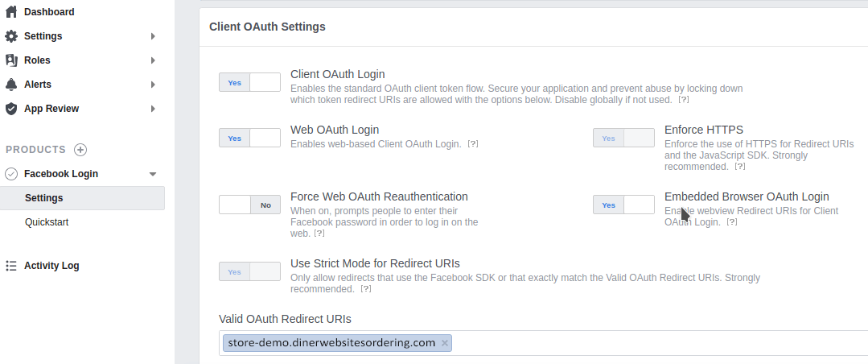868x364 pixels.
Task: Click the Facebook Login checkmark icon
Action: (11, 174)
